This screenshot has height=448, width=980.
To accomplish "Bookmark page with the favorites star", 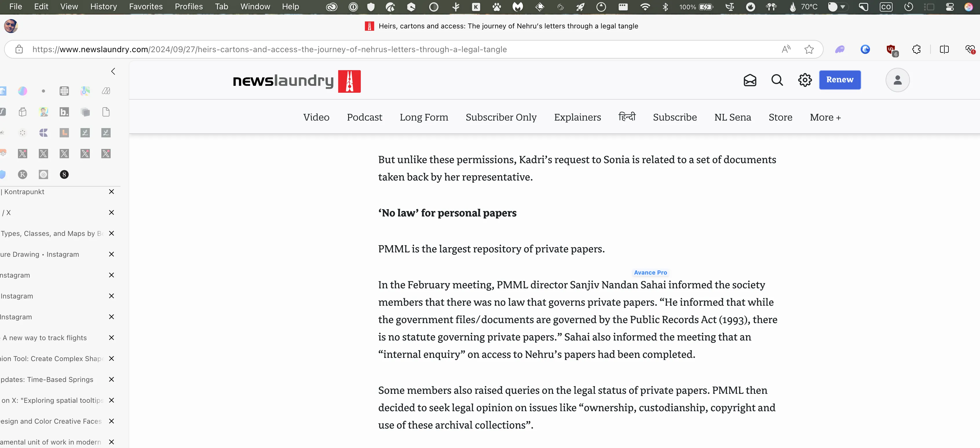I will pyautogui.click(x=809, y=50).
